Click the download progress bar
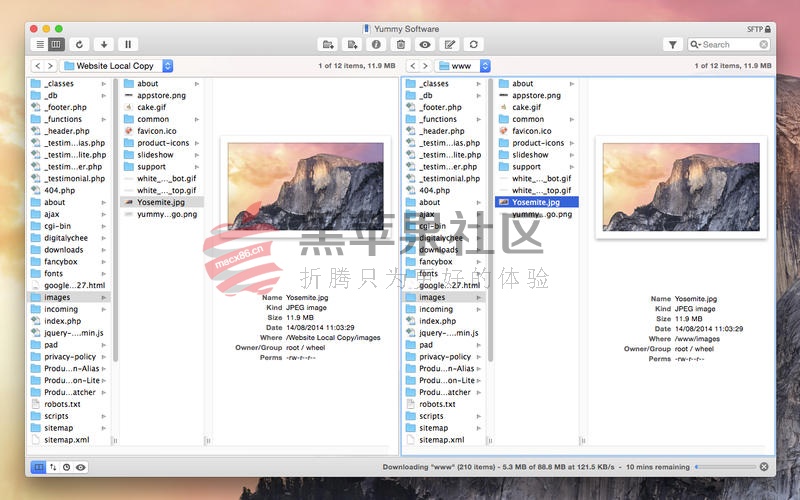Viewport: 800px width, 500px height. [x=725, y=467]
